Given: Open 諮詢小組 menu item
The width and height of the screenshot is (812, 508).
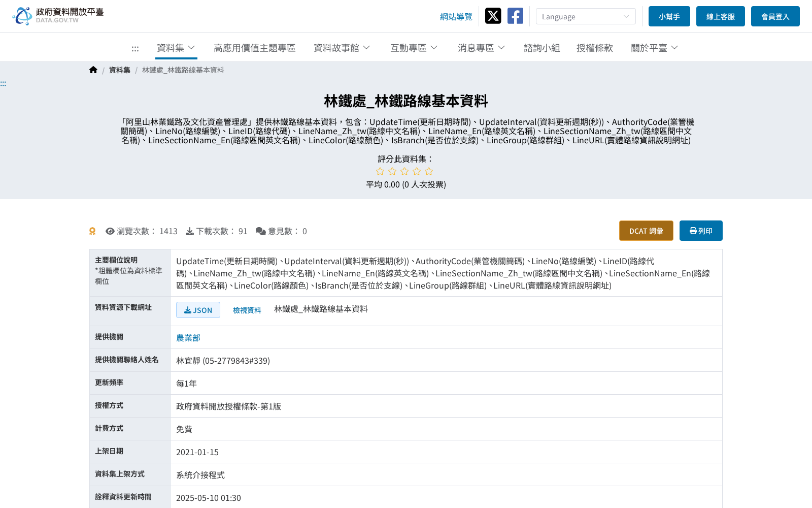Looking at the screenshot, I should click(542, 48).
